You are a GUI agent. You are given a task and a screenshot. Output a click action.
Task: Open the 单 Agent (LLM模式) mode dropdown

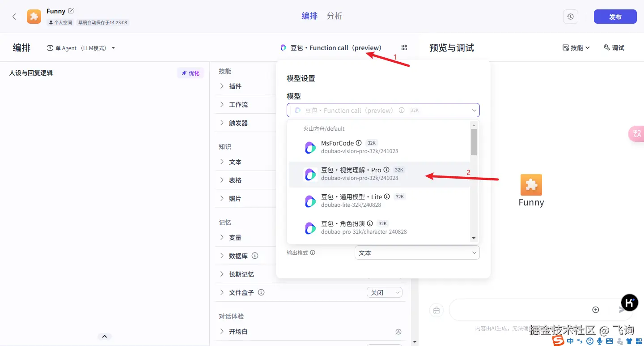81,48
